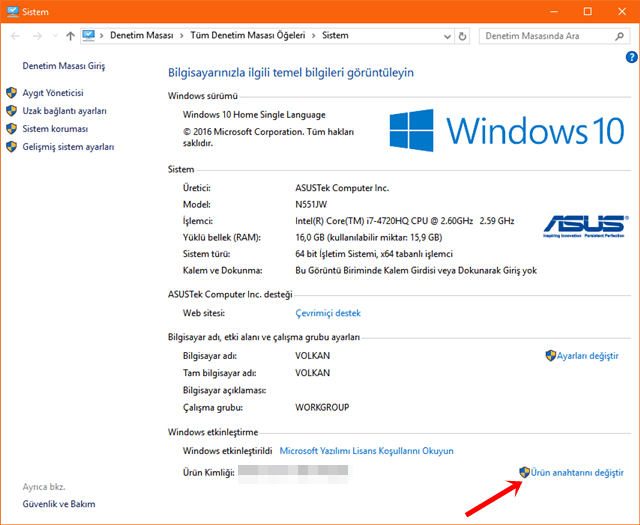
Task: Click the WORKGROUP value
Action: click(x=322, y=407)
